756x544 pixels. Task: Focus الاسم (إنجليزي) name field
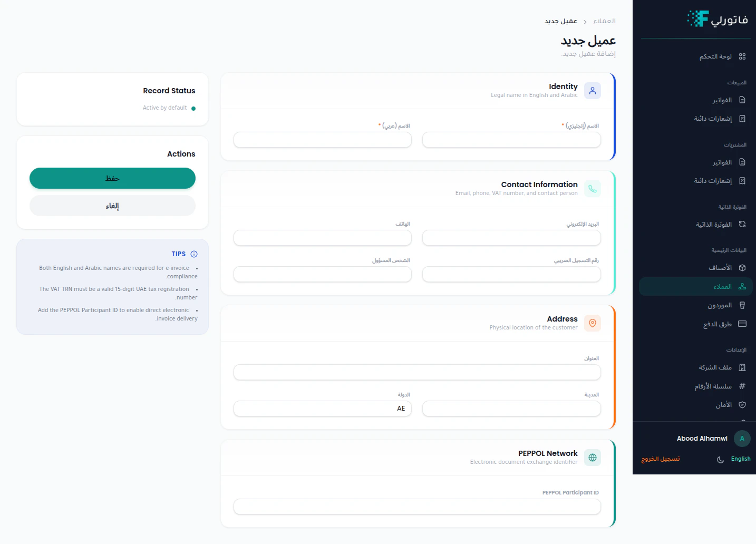pyautogui.click(x=511, y=140)
